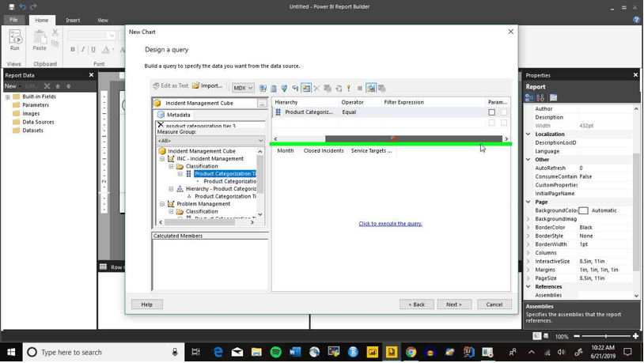This screenshot has height=363, width=644.
Task: Collapse the INC - Incident Management node
Action: click(x=162, y=159)
